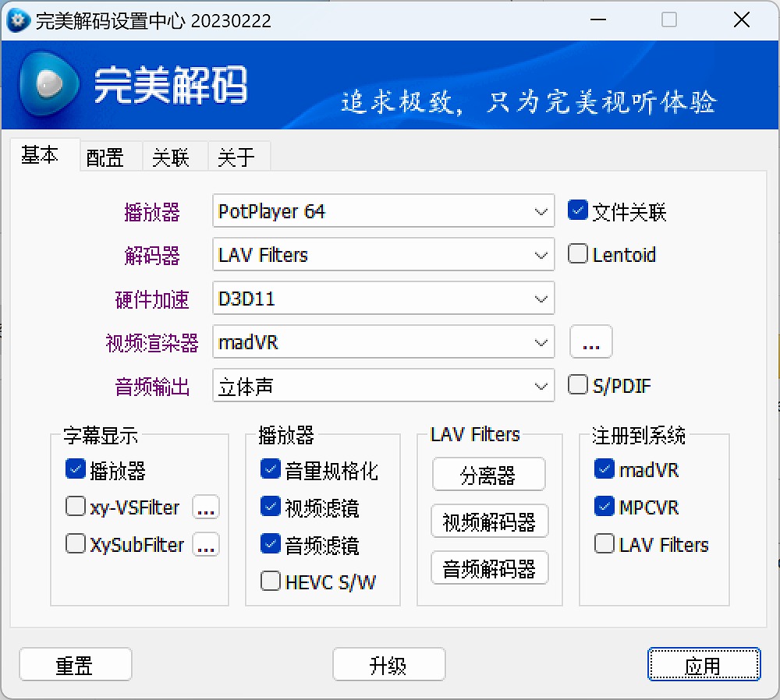780x700 pixels.
Task: Uncheck madVR under 注册到系统
Action: [604, 468]
